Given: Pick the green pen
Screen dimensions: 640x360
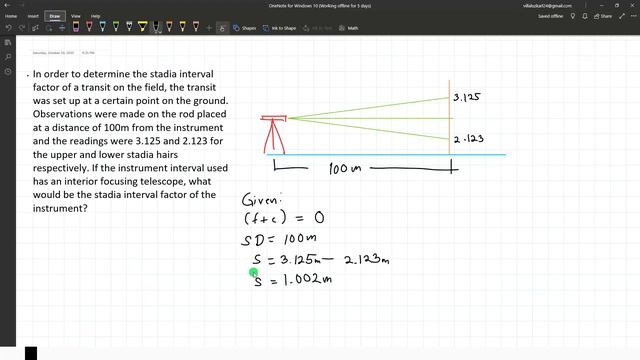Looking at the screenshot, I should click(x=116, y=27).
